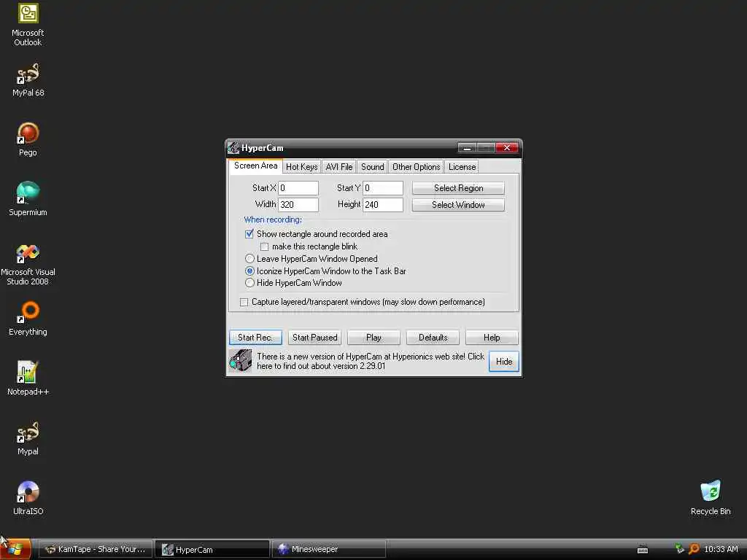The image size is (747, 560).
Task: Click the Start Y input field
Action: 383,188
